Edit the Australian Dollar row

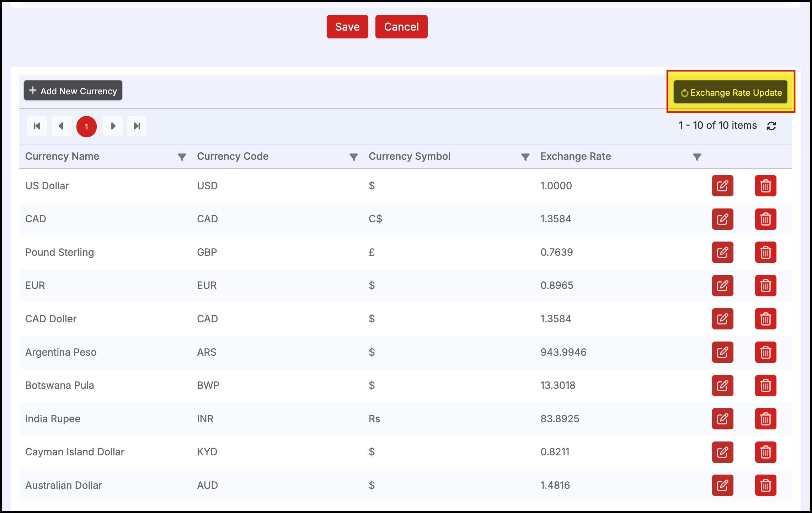click(722, 485)
